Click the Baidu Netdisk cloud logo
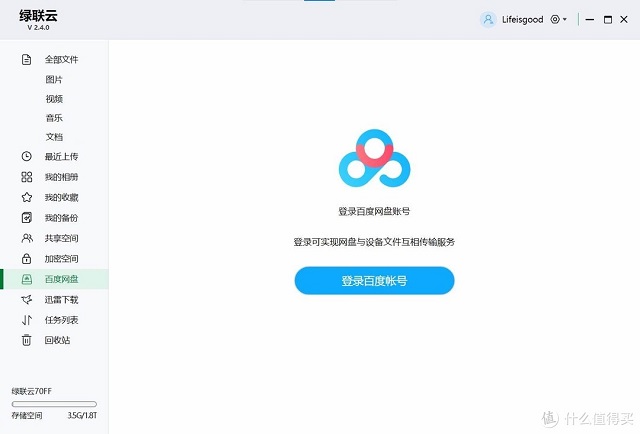The image size is (640, 434). click(374, 159)
